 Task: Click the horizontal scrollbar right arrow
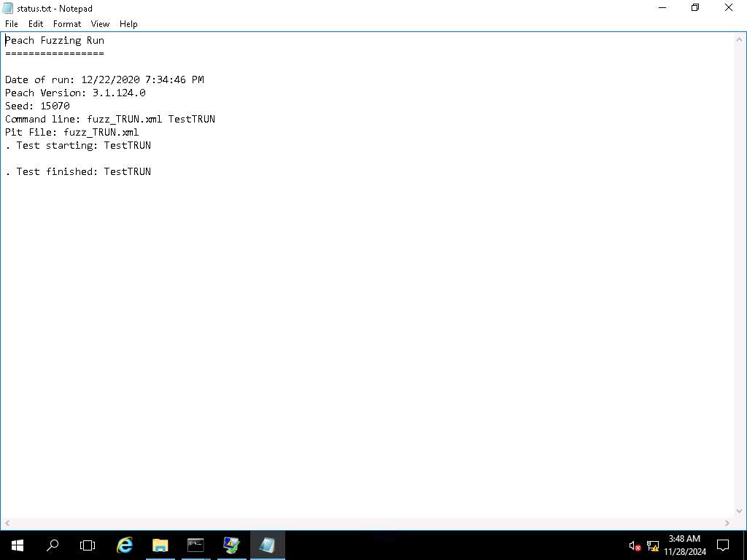tap(727, 523)
